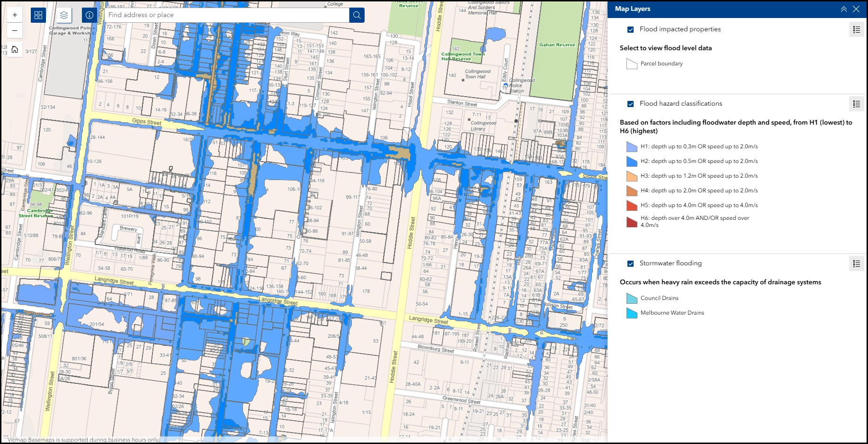Click the 'Melbourne Water Drains' legend text

672,313
